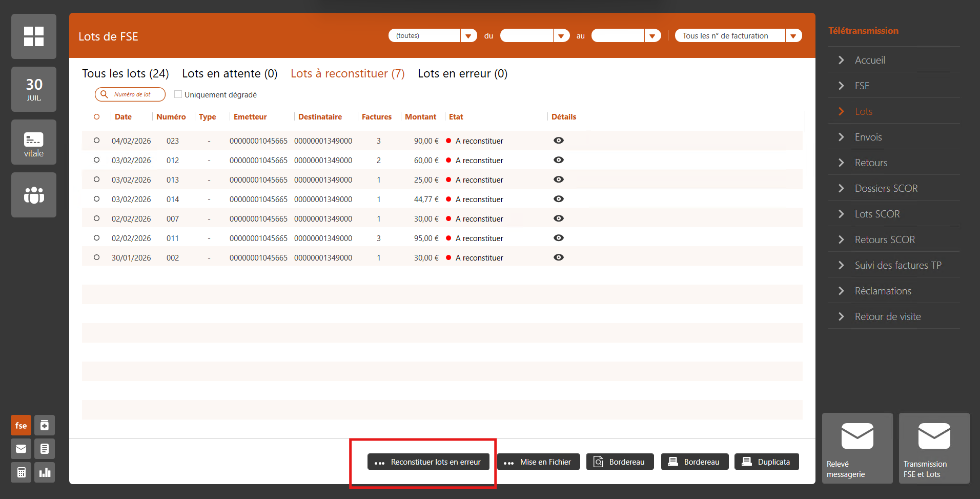Select all lots radio in header
This screenshot has height=499, width=980.
pyautogui.click(x=96, y=117)
